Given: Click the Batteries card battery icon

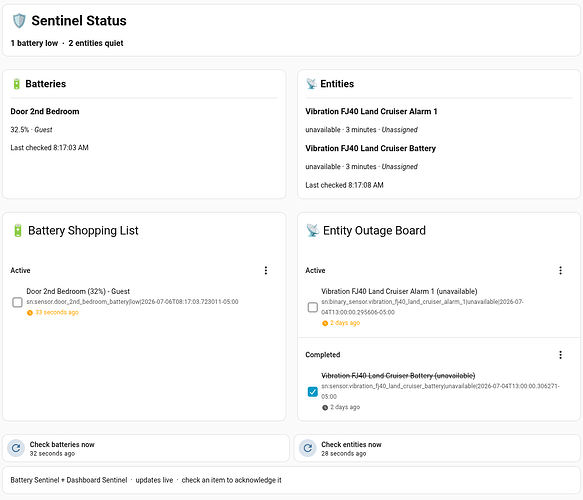Looking at the screenshot, I should [16, 84].
